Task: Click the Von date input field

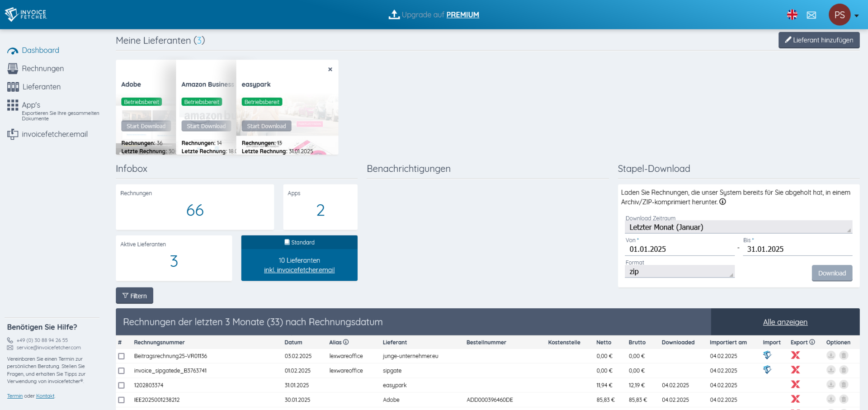Action: pyautogui.click(x=679, y=249)
